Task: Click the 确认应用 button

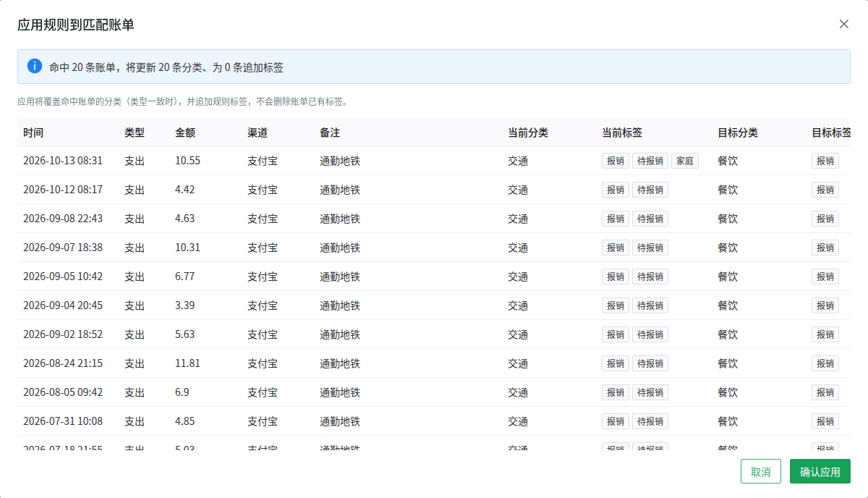Action: pos(820,471)
